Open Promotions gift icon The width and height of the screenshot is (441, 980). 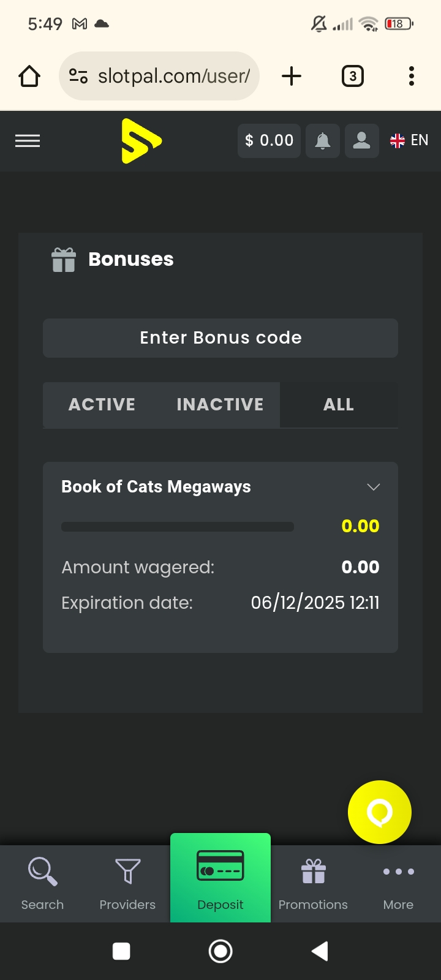[x=313, y=871]
